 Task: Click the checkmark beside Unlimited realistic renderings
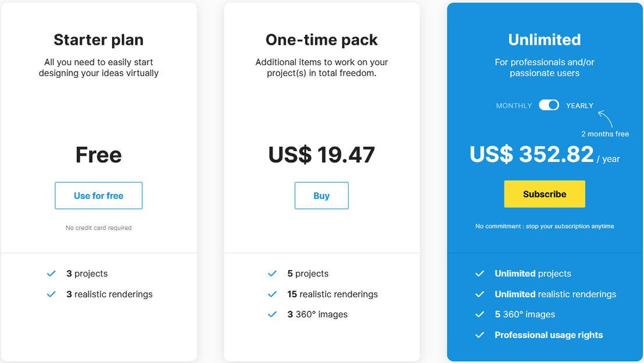(480, 294)
